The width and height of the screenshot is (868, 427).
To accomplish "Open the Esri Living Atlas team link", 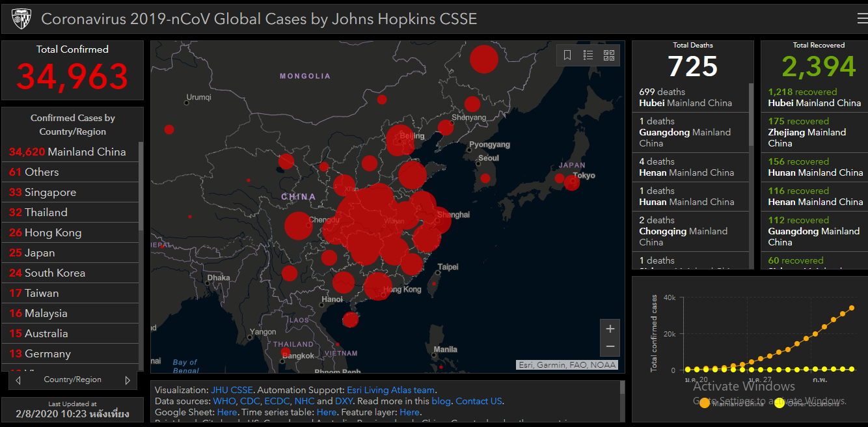I will pyautogui.click(x=390, y=390).
